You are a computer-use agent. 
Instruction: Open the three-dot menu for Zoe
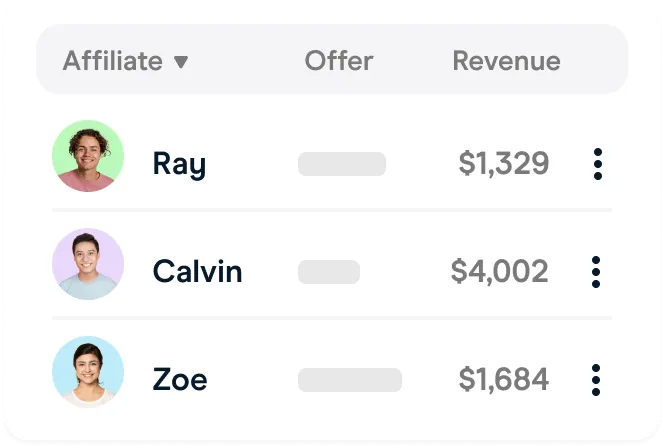597,379
